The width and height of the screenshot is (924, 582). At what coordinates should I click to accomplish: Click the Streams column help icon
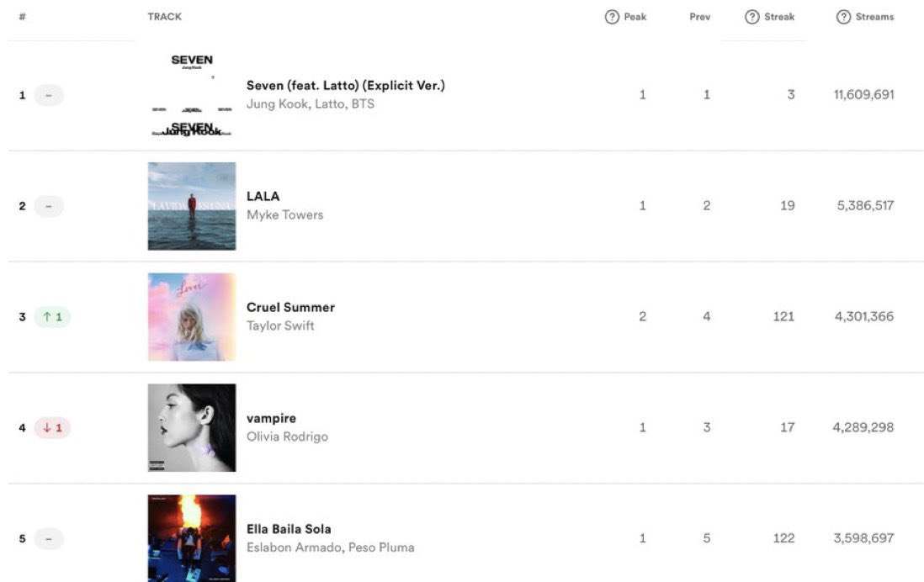pyautogui.click(x=843, y=17)
